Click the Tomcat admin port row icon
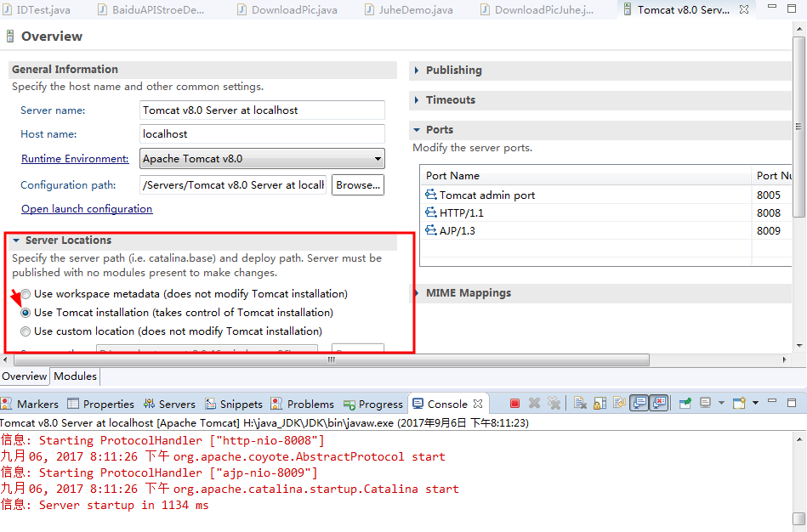Screen dimensions: 807x532 pyautogui.click(x=431, y=195)
